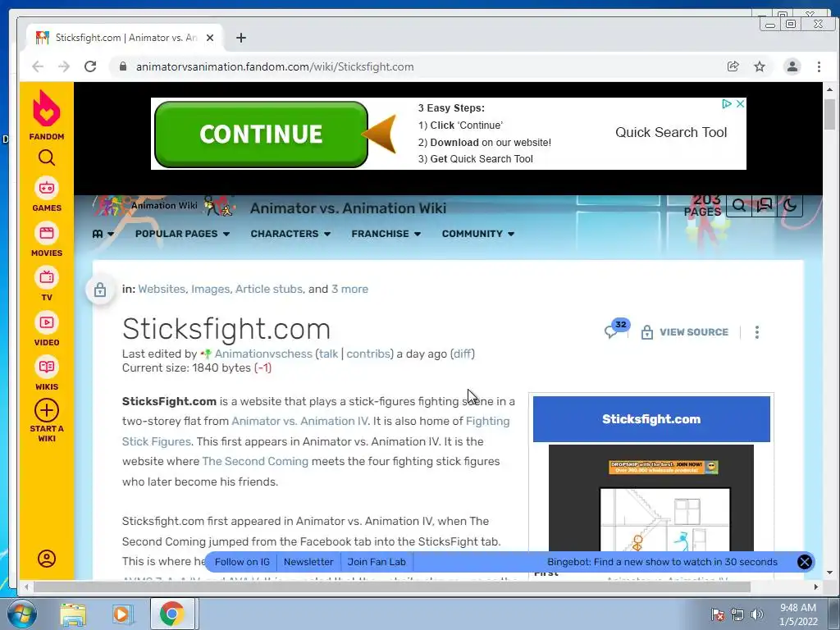Click the address bar URL field
840x630 pixels.
tap(418, 66)
